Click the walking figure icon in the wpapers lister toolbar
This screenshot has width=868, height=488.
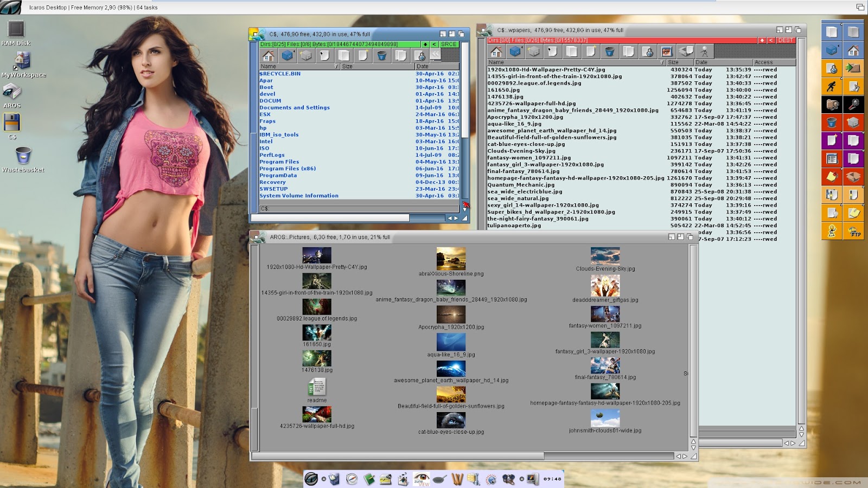705,52
